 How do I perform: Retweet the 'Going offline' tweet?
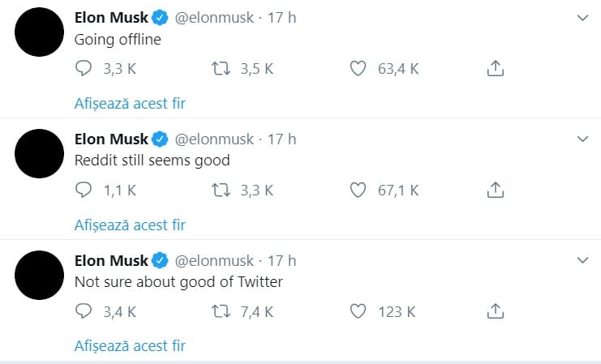point(221,69)
